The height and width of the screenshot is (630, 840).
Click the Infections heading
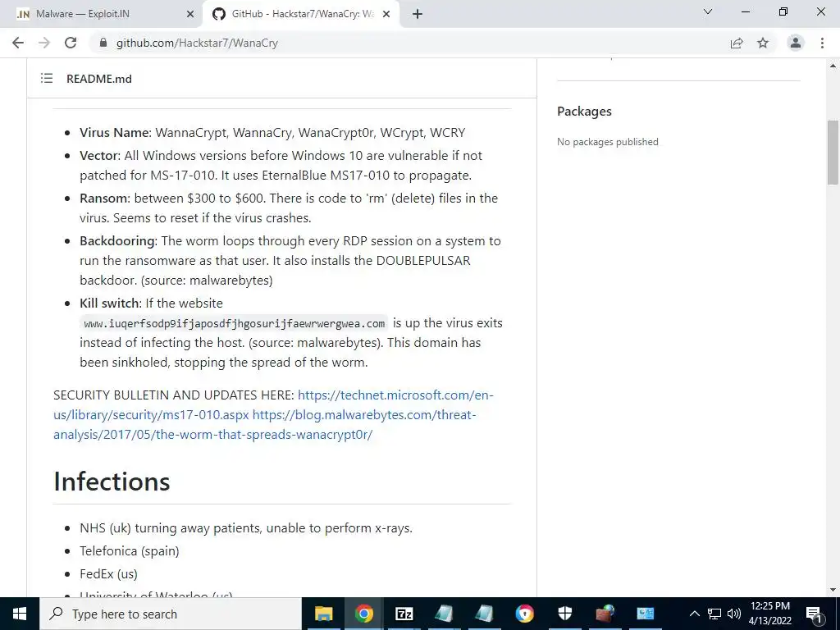click(x=112, y=481)
